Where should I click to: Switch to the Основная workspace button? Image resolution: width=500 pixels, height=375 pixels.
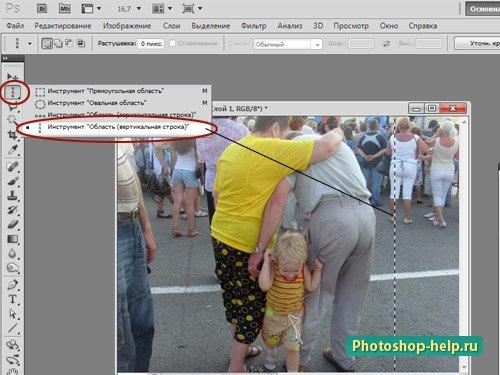[x=483, y=9]
